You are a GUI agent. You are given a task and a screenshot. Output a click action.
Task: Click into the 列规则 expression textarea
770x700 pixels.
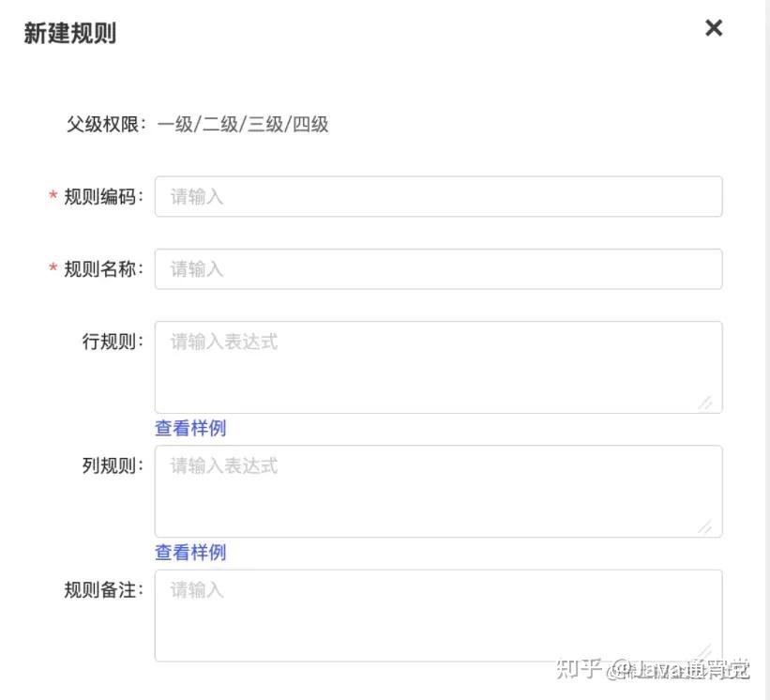coord(438,491)
